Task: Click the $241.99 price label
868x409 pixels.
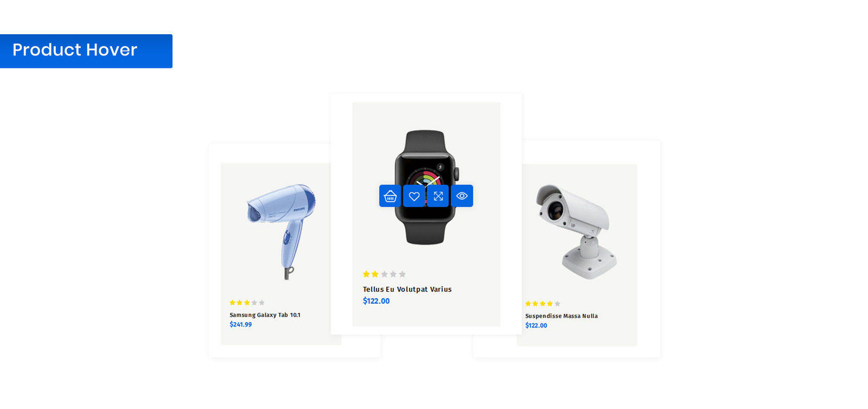Action: [x=240, y=325]
